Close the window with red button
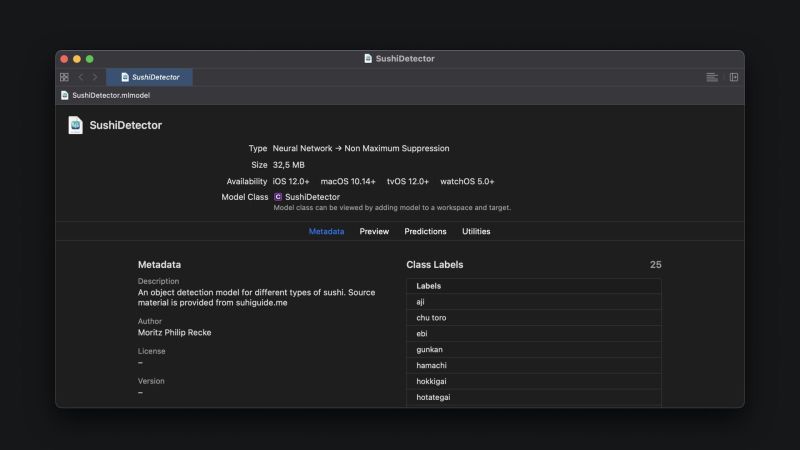The height and width of the screenshot is (450, 800). point(64,59)
